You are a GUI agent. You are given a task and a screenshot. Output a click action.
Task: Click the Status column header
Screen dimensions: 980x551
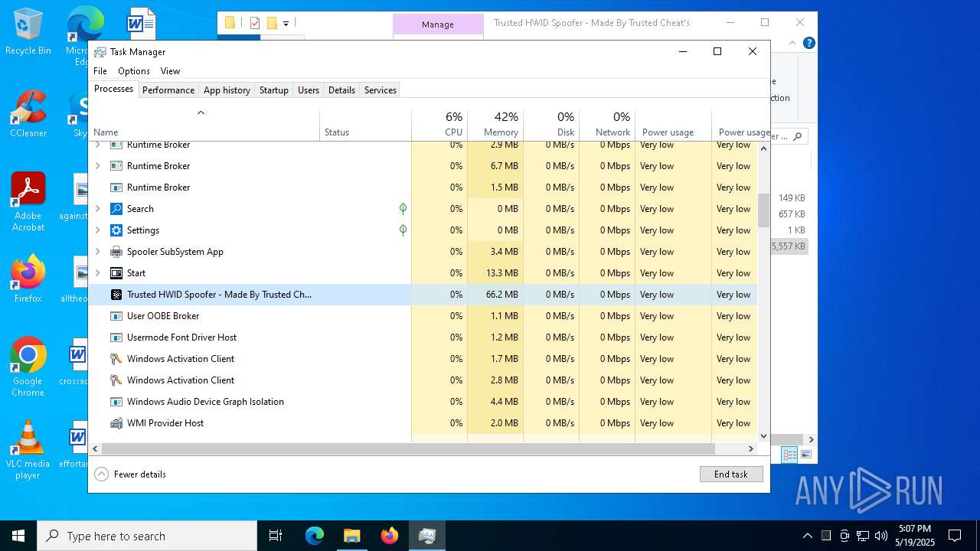(x=366, y=126)
